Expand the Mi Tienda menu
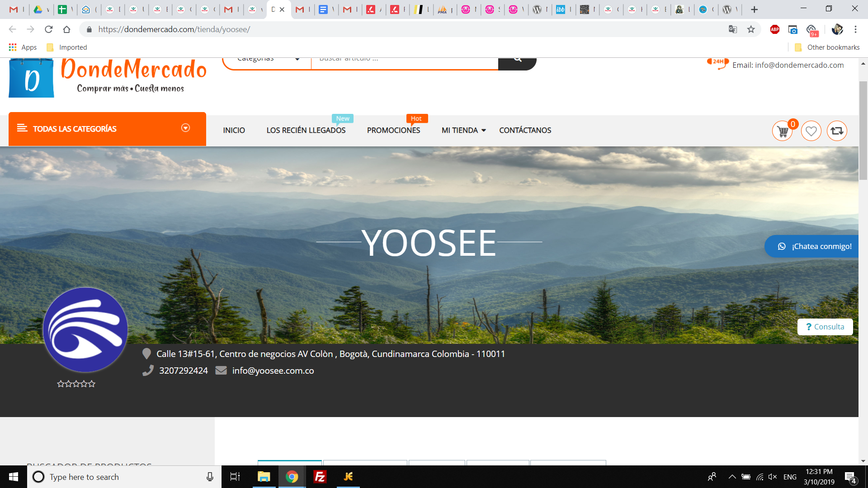The width and height of the screenshot is (868, 488). click(x=464, y=130)
